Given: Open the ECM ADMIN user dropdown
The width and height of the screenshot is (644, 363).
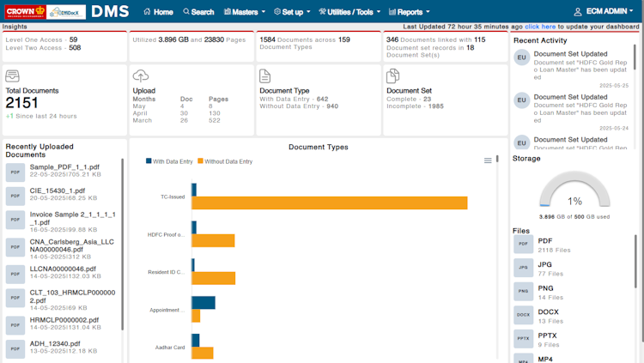Looking at the screenshot, I should 604,11.
